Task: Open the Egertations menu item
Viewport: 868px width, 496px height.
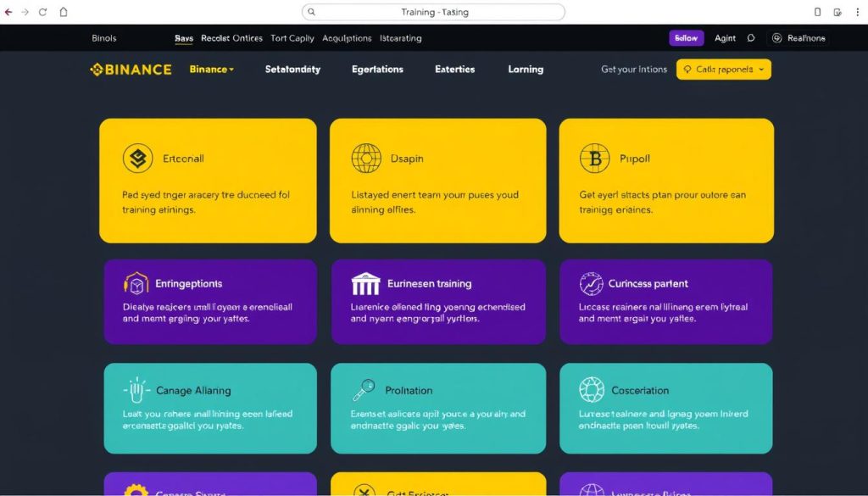Action: click(x=377, y=70)
